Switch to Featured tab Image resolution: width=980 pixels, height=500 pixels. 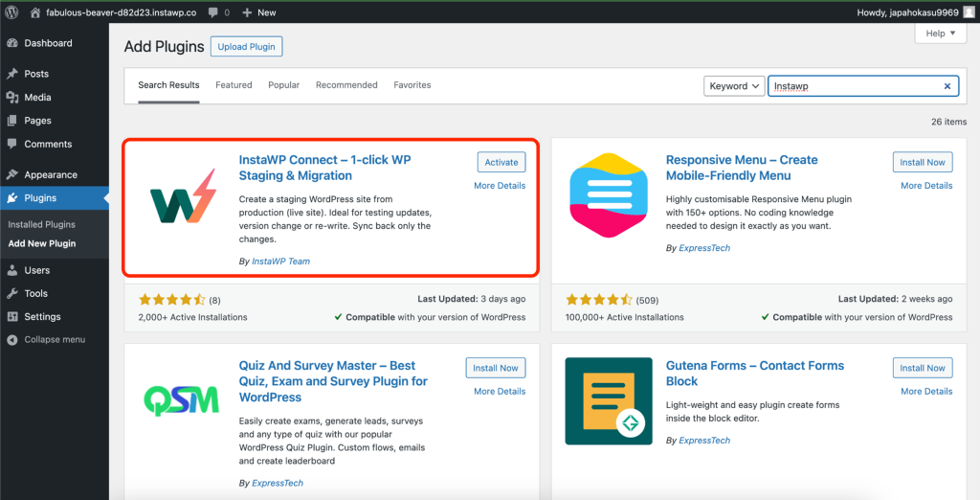pyautogui.click(x=234, y=85)
